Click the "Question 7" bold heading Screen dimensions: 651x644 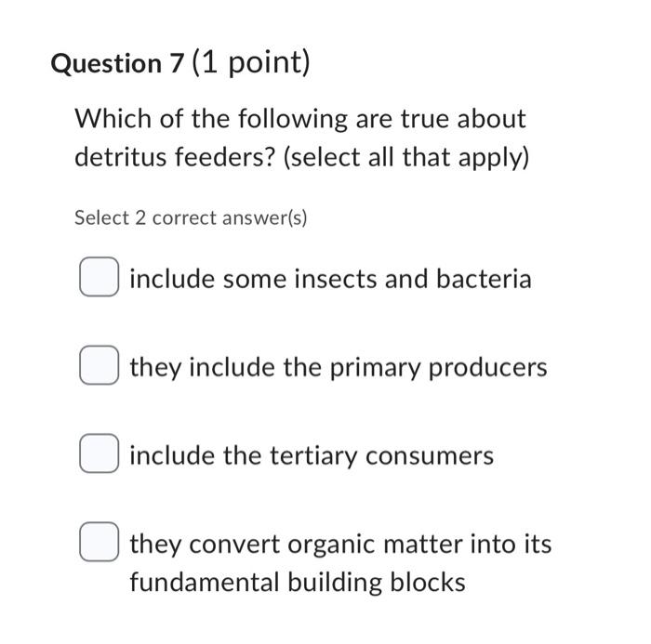point(116,64)
